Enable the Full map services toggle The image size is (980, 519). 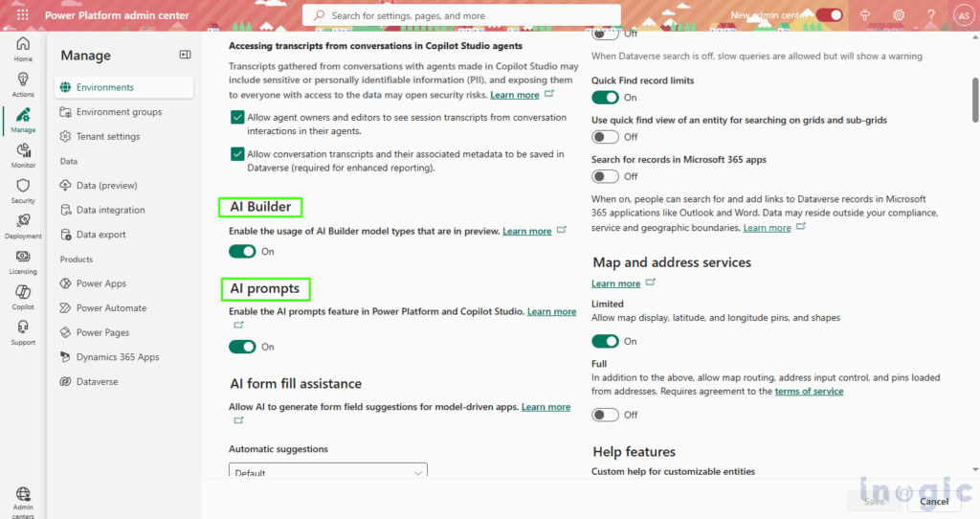605,415
